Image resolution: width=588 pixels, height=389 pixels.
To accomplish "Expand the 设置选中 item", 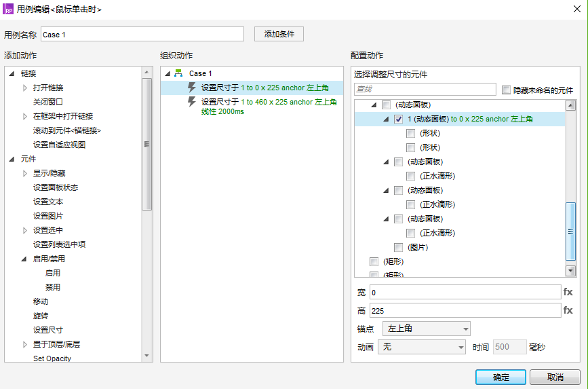I will point(24,231).
